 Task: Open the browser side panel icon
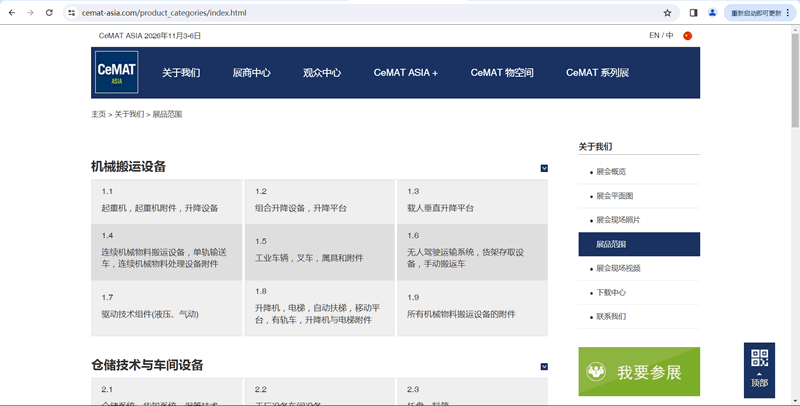coord(693,13)
